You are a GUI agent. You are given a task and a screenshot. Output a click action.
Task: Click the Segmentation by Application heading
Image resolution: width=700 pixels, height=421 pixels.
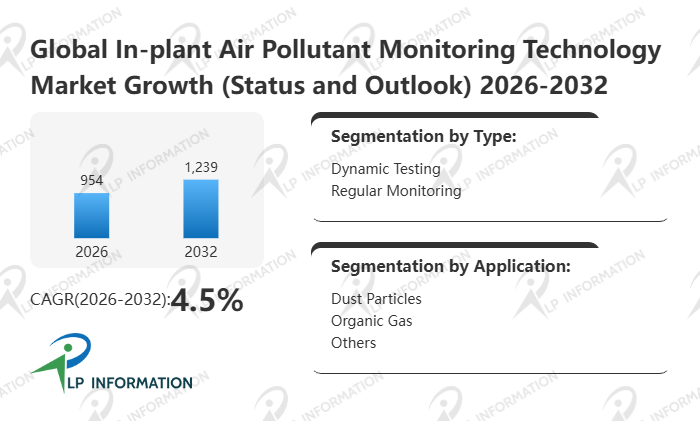point(450,267)
